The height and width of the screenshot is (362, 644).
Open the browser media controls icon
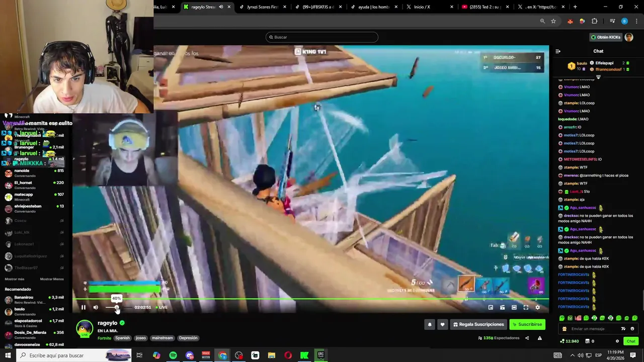612,21
